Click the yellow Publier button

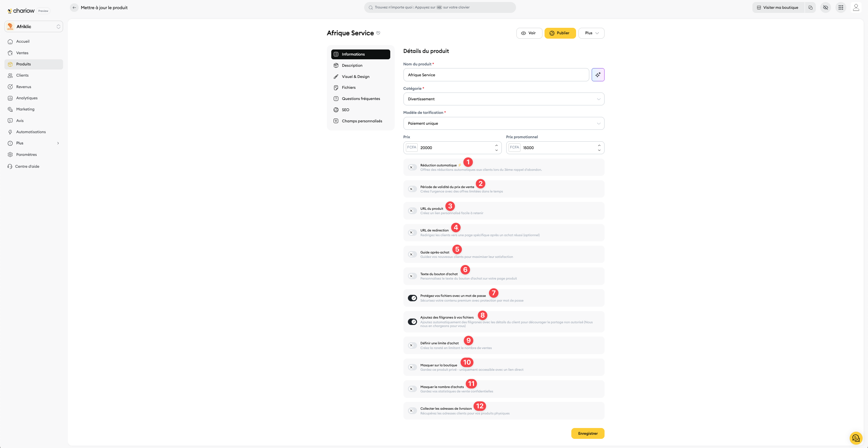560,33
